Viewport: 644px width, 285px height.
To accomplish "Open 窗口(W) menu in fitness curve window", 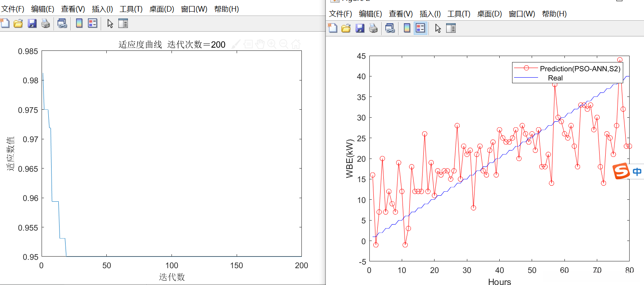I will 194,9.
